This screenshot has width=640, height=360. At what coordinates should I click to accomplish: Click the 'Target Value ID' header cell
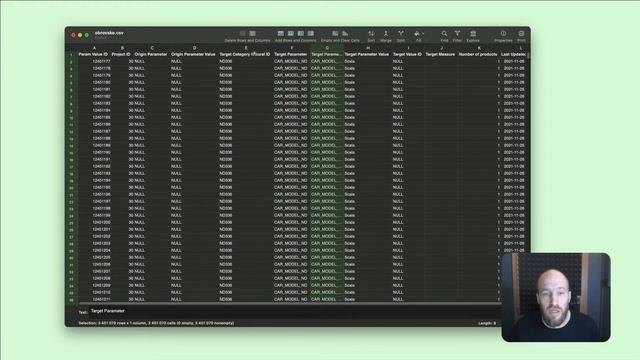click(407, 54)
